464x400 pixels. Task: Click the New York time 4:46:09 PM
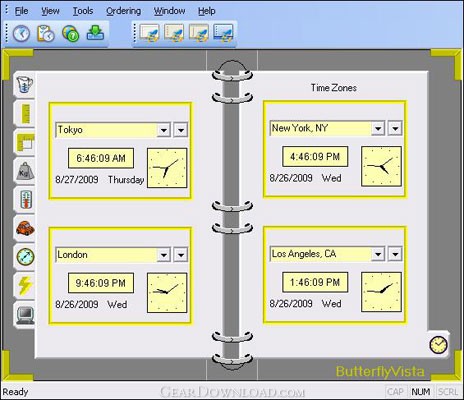click(x=315, y=157)
